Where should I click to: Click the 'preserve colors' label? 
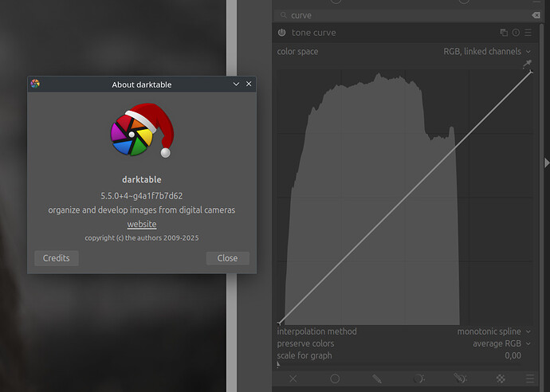305,343
